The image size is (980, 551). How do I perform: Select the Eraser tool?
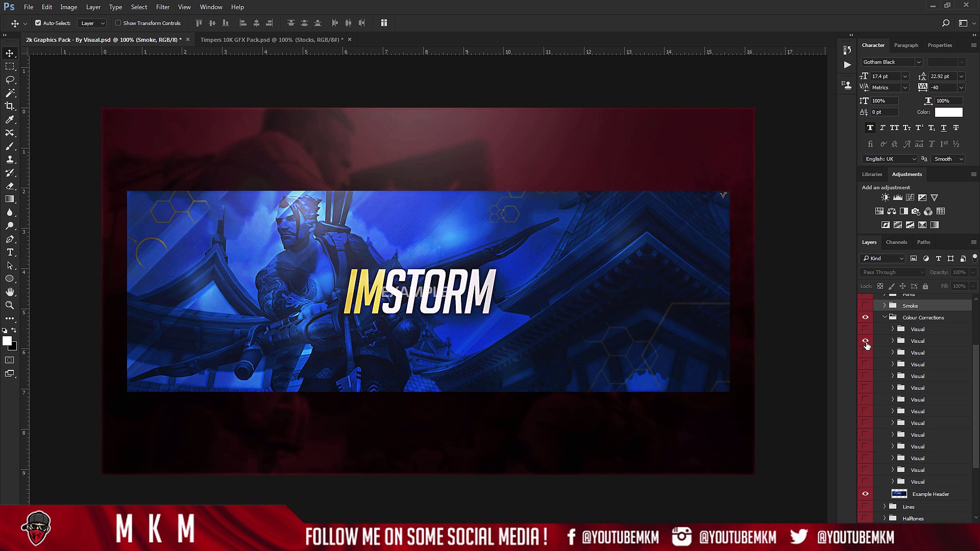pos(10,186)
